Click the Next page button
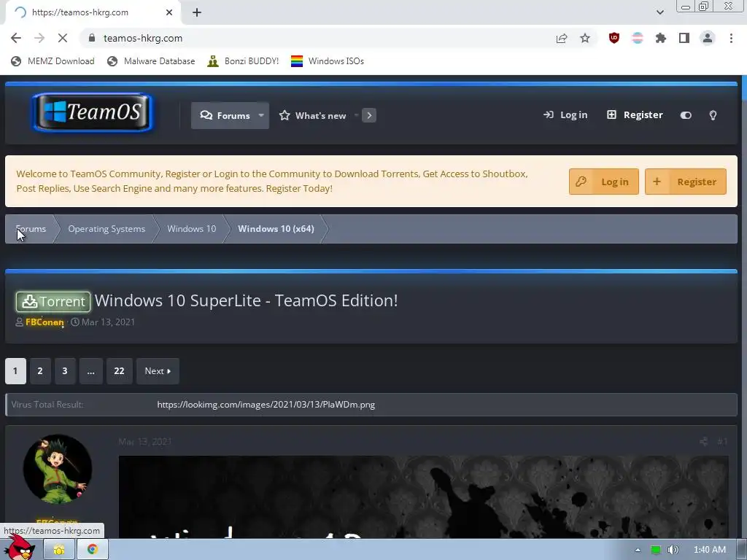 coord(158,371)
